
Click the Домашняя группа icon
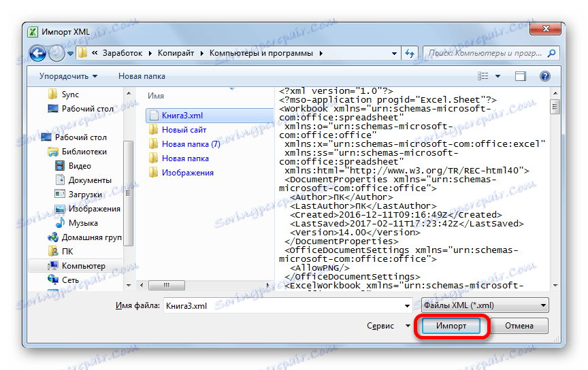click(53, 237)
